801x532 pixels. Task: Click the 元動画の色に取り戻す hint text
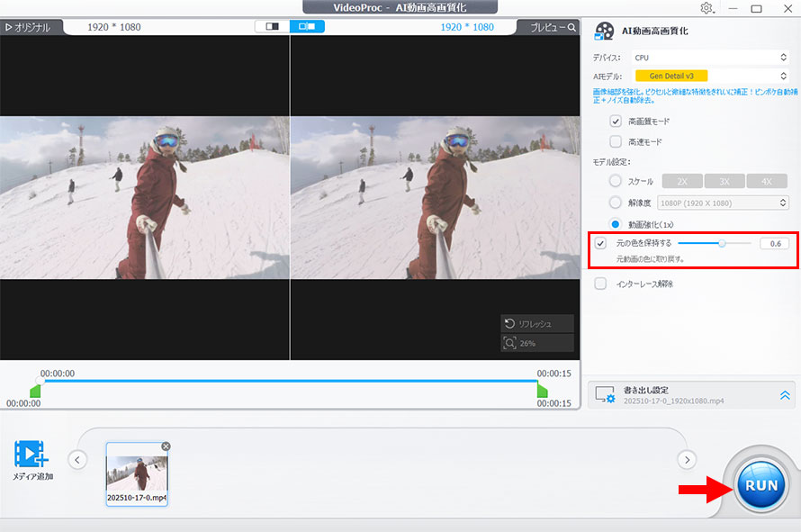650,259
